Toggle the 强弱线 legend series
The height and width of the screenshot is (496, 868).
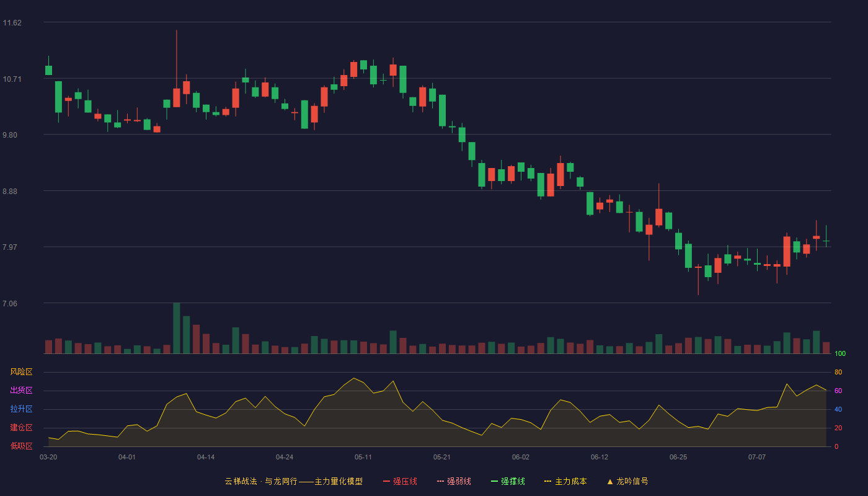tap(454, 481)
